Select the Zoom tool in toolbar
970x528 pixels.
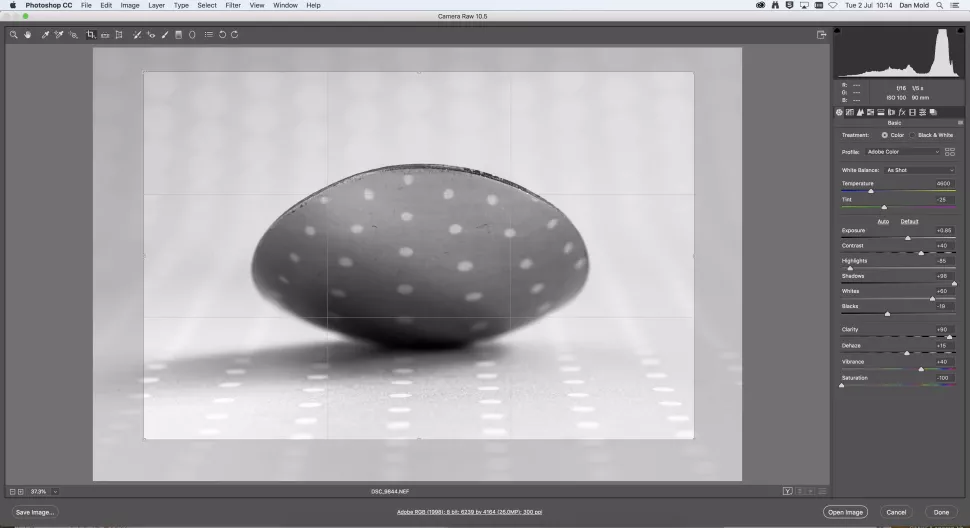click(13, 35)
